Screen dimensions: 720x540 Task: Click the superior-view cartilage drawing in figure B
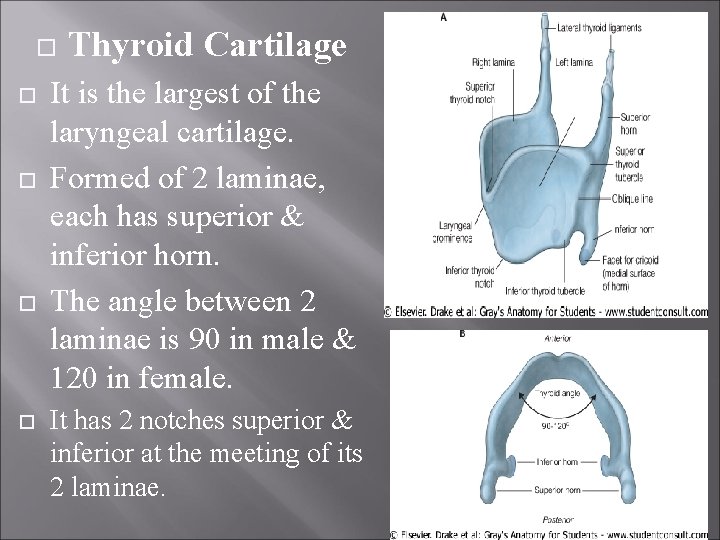(x=557, y=427)
